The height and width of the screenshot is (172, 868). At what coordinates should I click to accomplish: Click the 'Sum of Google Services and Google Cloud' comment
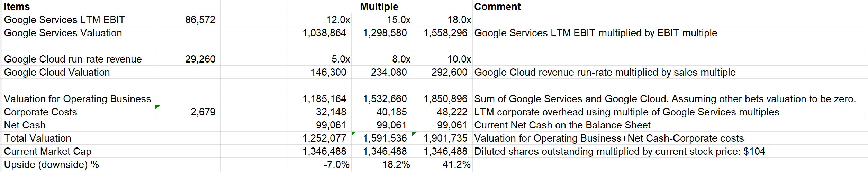pyautogui.click(x=665, y=99)
